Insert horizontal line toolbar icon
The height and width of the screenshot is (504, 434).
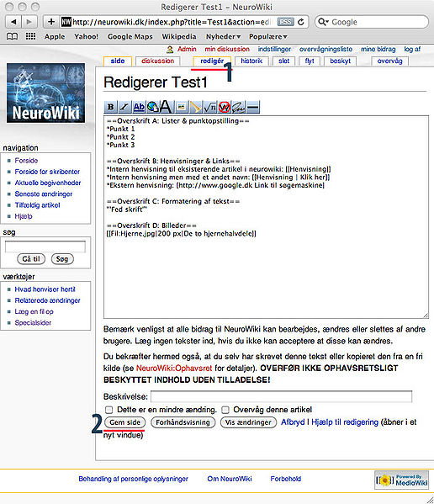[x=253, y=107]
